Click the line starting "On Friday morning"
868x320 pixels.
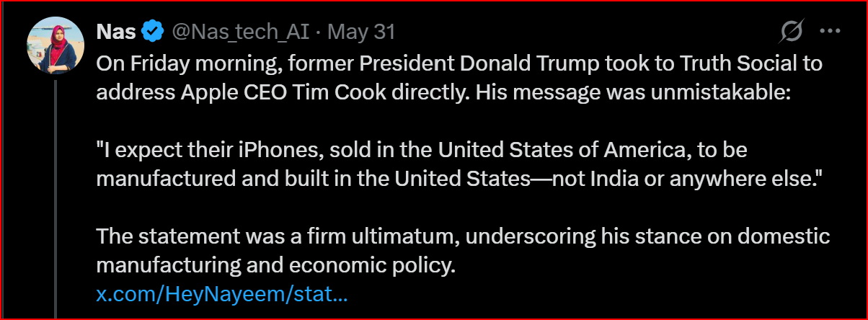point(459,63)
